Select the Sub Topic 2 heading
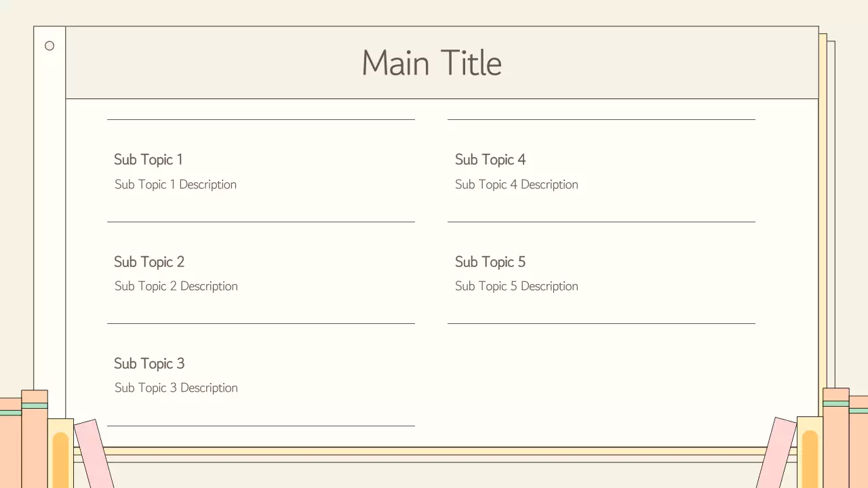Image resolution: width=868 pixels, height=488 pixels. coord(149,262)
